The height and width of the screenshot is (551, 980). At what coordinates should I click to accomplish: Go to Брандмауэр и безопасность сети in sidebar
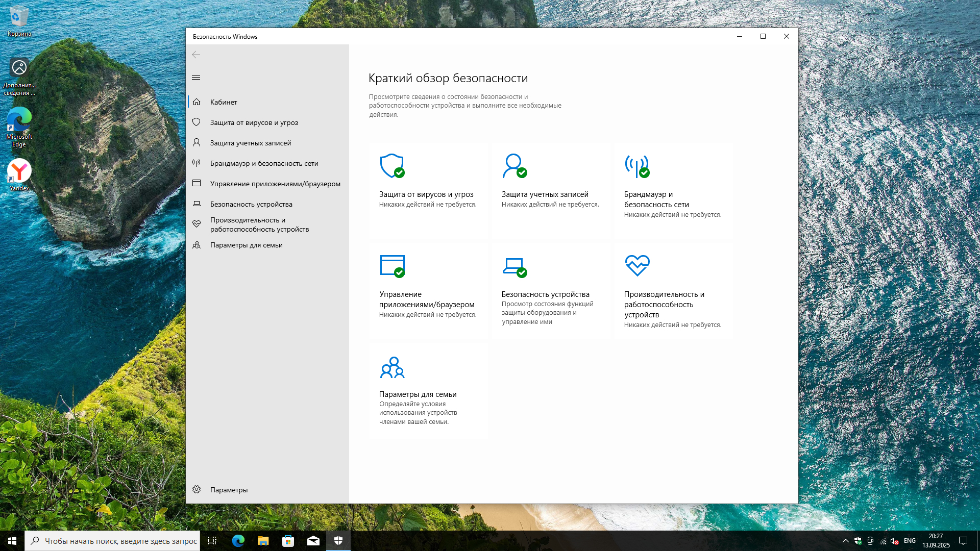coord(264,163)
